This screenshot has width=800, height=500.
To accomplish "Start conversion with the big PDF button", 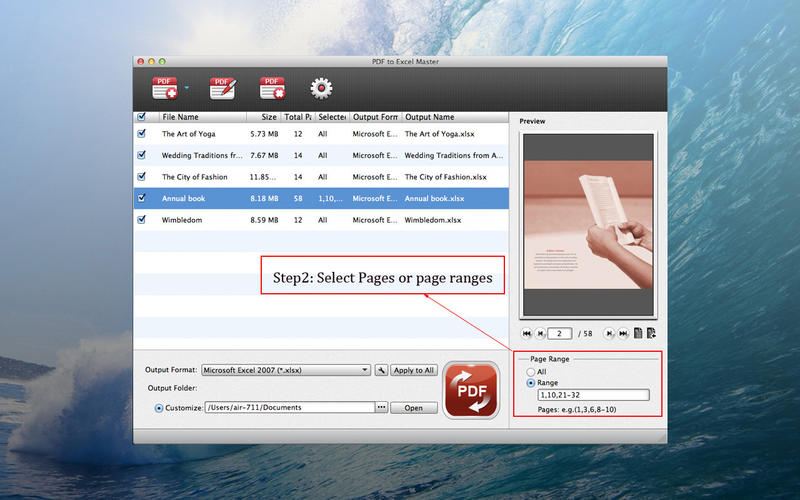I will point(471,388).
